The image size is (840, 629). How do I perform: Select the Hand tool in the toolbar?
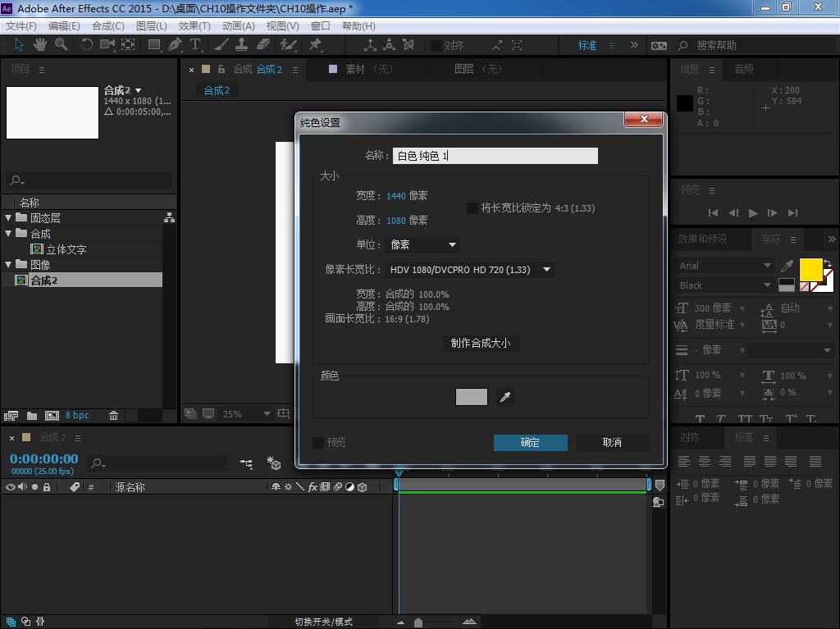[39, 45]
